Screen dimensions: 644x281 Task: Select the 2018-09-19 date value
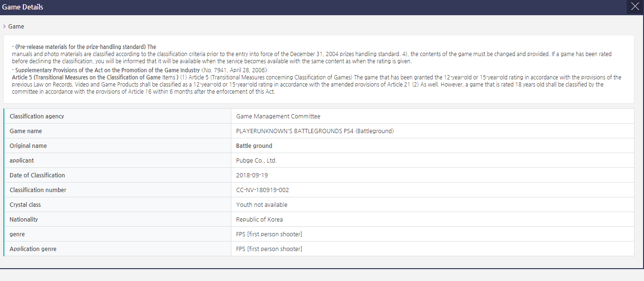(x=252, y=175)
